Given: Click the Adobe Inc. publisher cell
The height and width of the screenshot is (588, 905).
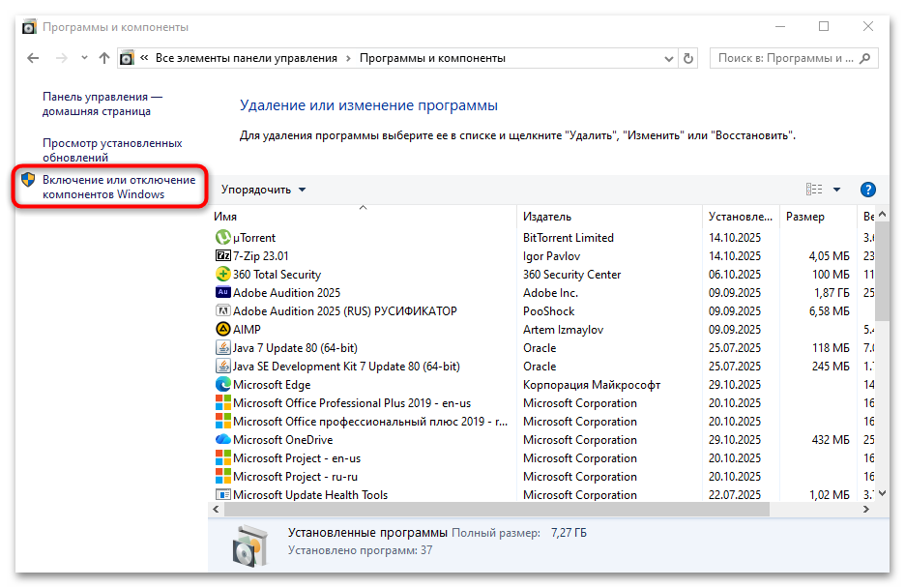Looking at the screenshot, I should point(550,293).
